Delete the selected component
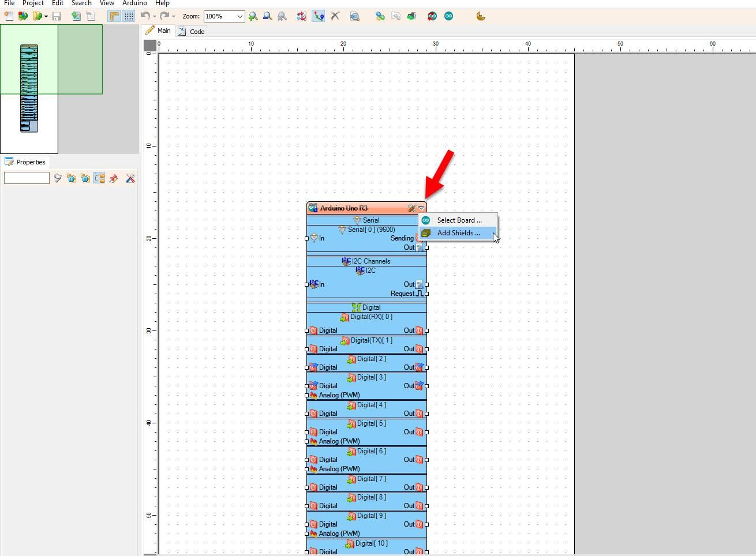This screenshot has width=756, height=556. point(335,16)
